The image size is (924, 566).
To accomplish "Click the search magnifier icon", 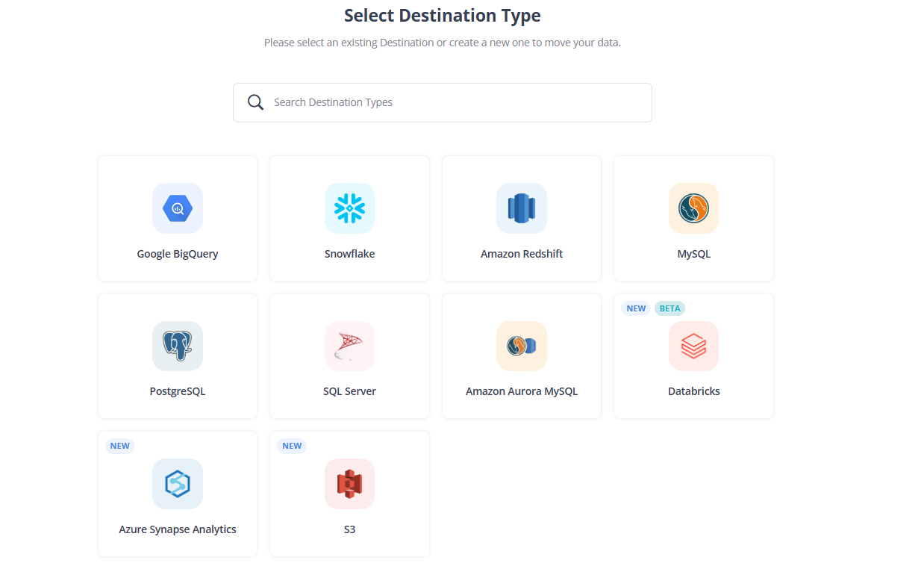I will [x=255, y=102].
